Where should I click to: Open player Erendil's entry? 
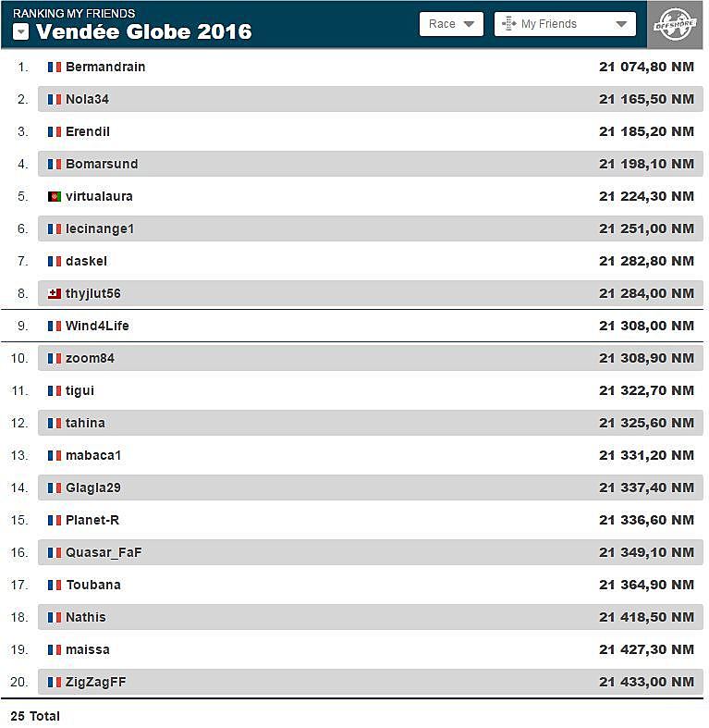[x=88, y=132]
